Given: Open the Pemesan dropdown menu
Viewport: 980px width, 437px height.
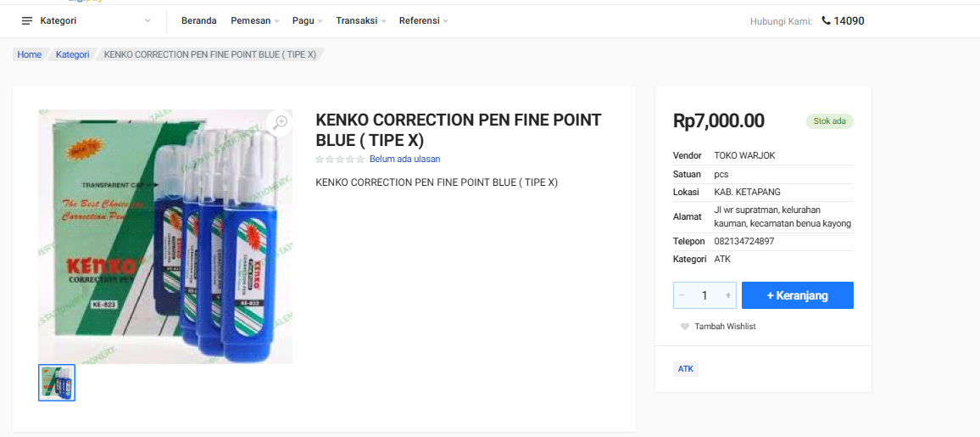Looking at the screenshot, I should (x=254, y=20).
